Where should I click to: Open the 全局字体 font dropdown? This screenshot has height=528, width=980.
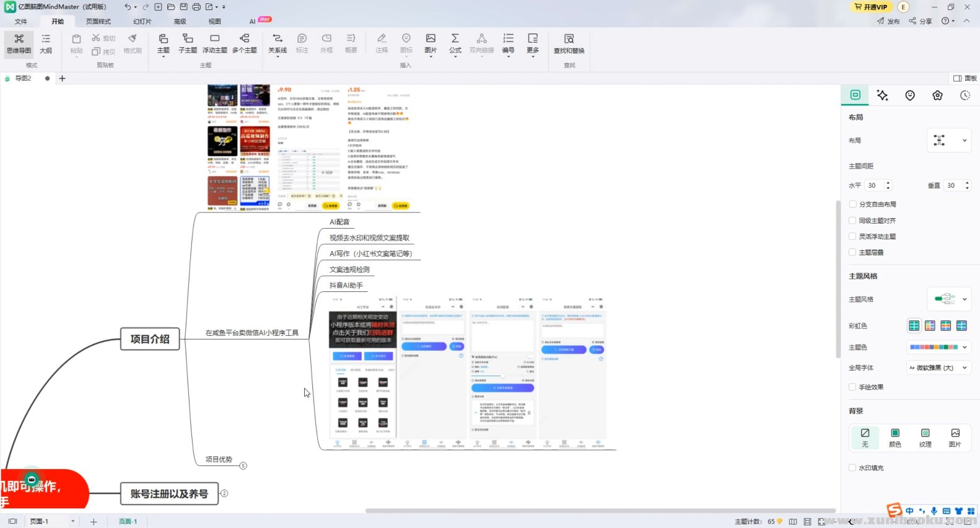938,367
